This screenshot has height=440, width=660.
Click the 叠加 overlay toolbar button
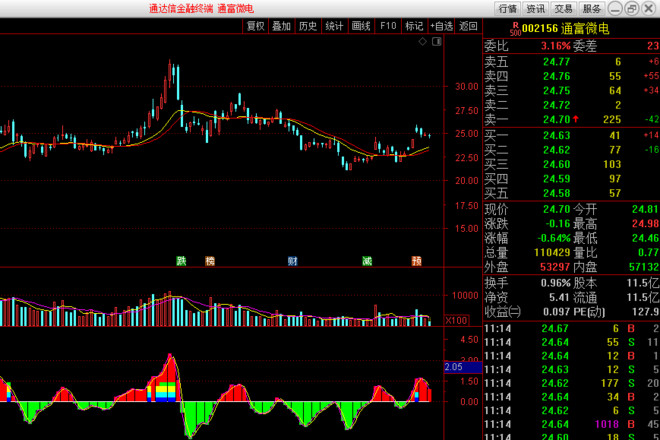[281, 26]
